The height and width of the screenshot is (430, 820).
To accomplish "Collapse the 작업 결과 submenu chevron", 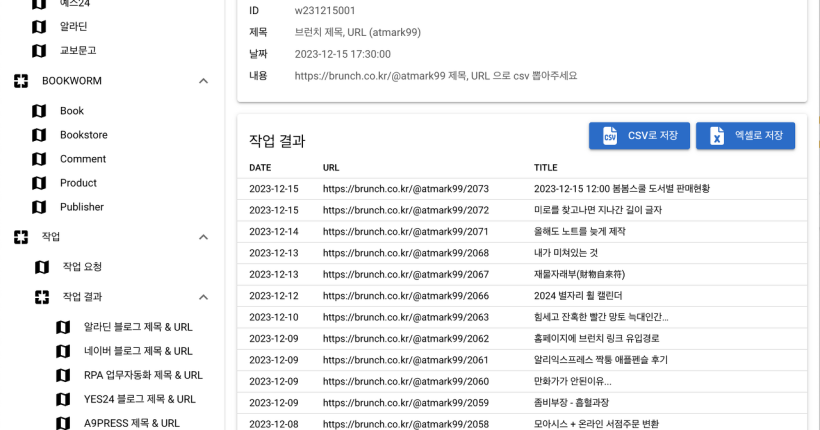I will (x=203, y=297).
